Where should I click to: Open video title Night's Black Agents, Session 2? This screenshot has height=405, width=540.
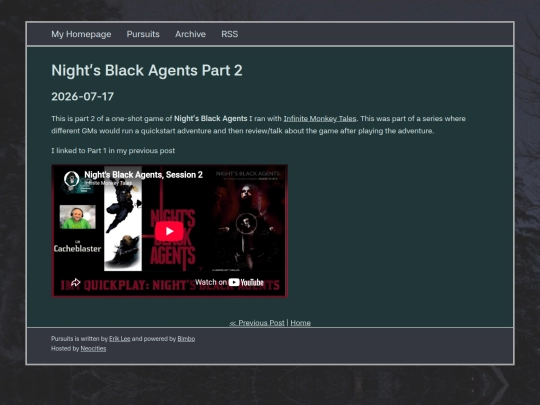[x=143, y=175]
